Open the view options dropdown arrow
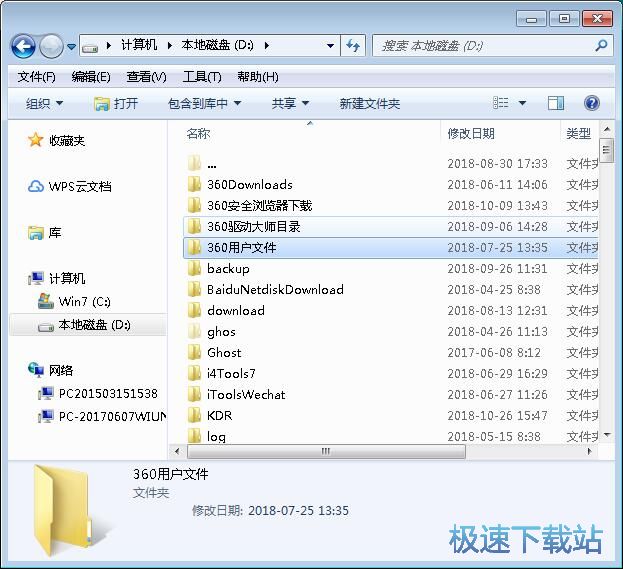 coord(522,103)
